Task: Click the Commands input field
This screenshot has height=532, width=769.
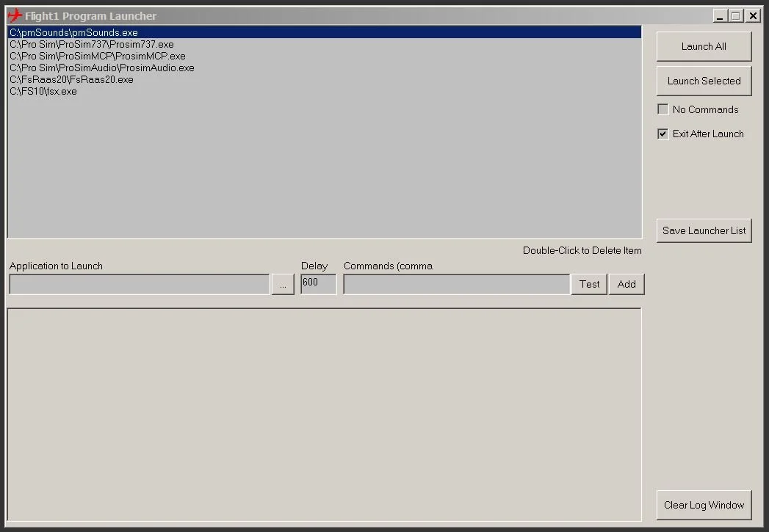Action: tap(455, 284)
